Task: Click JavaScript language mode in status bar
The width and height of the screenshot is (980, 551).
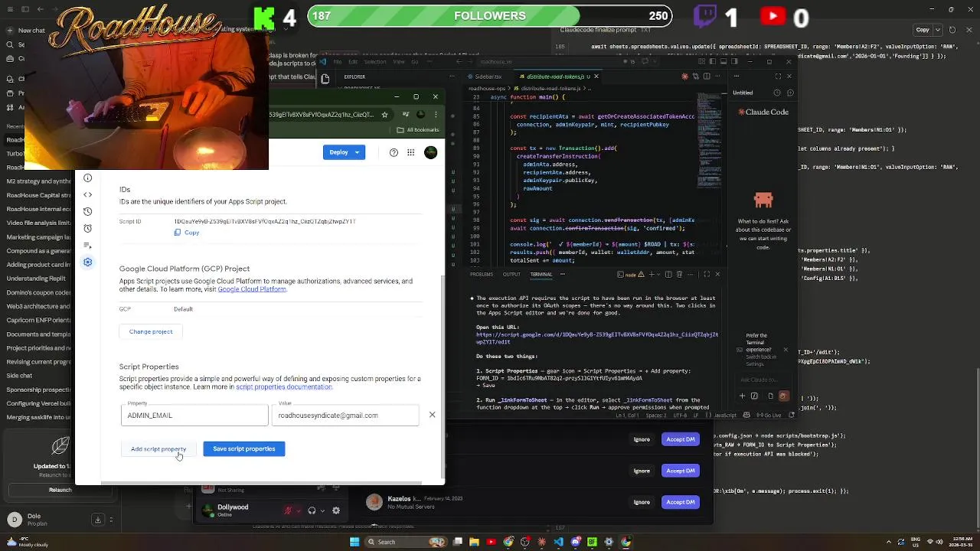Action: point(725,416)
